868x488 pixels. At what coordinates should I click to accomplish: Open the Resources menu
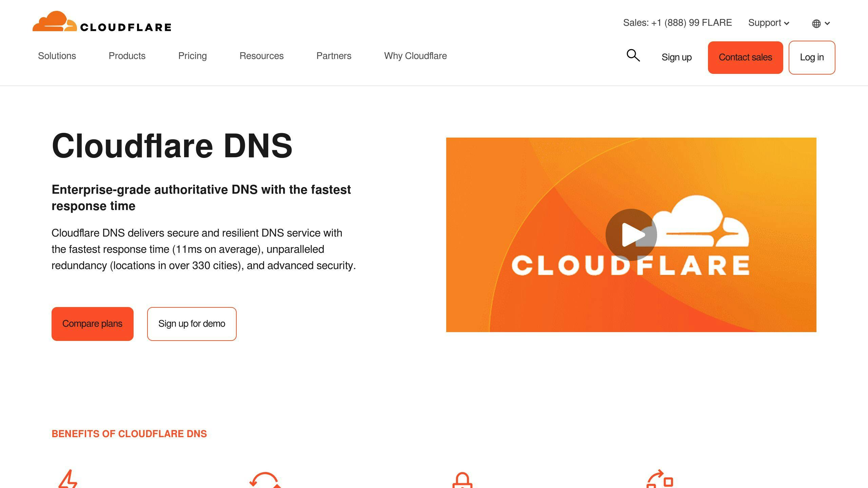[261, 56]
